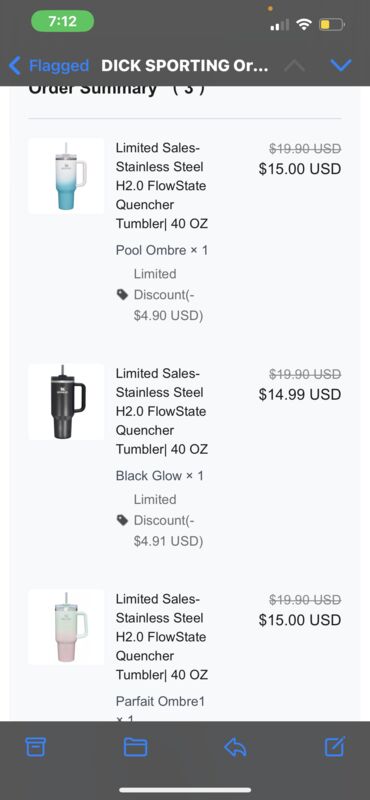Open the move-to-folder icon
The width and height of the screenshot is (370, 800).
pyautogui.click(x=136, y=747)
